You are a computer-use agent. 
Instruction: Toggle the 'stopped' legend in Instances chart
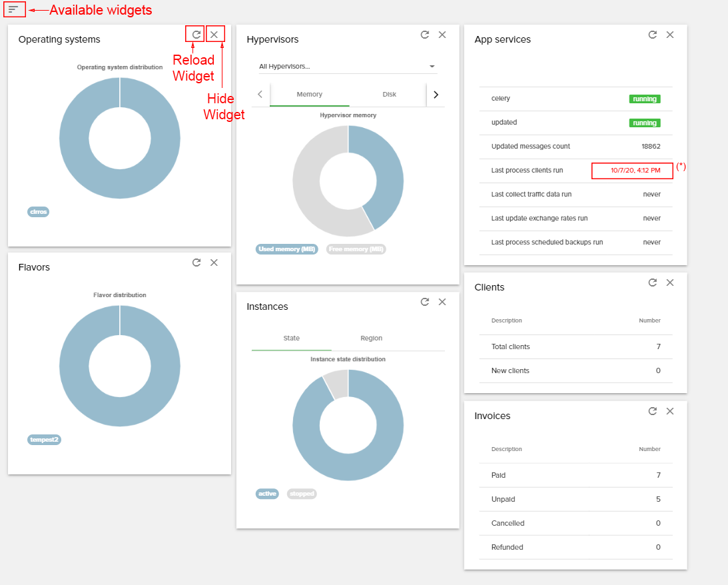(302, 494)
